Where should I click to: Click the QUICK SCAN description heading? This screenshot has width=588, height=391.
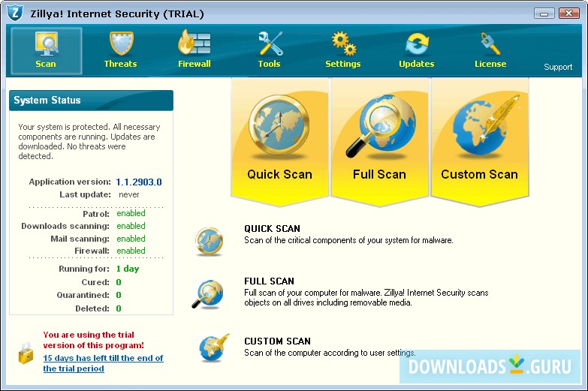(x=273, y=229)
